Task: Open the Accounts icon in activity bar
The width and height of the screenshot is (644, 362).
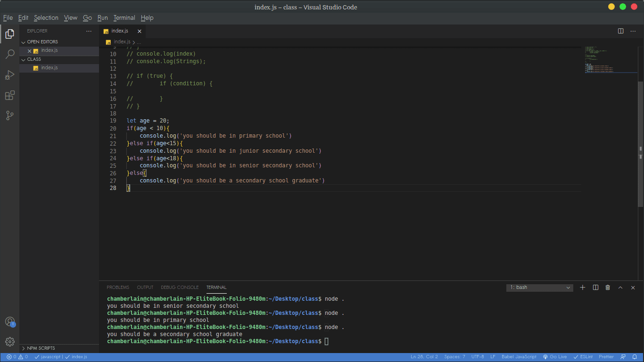Action: click(9, 322)
